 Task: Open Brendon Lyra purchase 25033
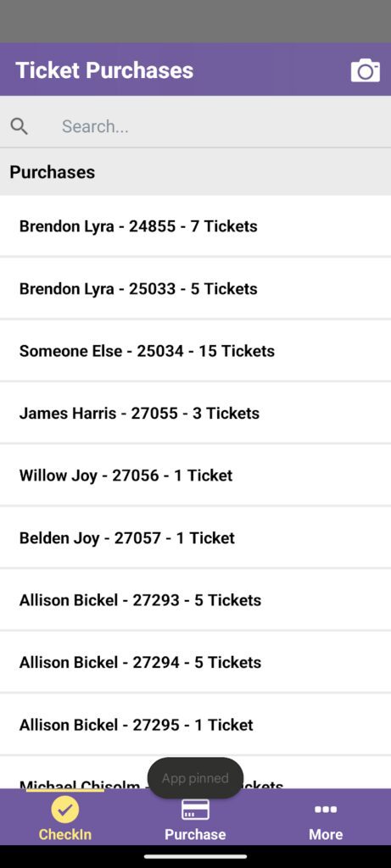(x=195, y=288)
